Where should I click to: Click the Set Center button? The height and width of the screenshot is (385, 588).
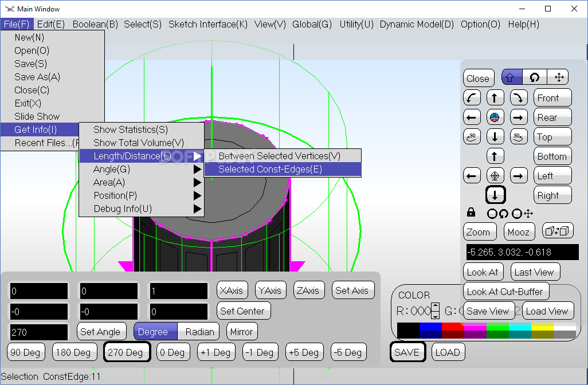[242, 311]
